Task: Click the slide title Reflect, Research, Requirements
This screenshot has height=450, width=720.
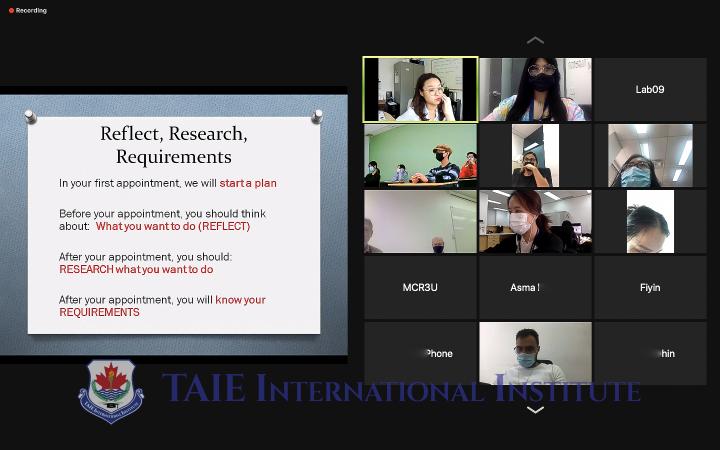Action: pos(174,145)
